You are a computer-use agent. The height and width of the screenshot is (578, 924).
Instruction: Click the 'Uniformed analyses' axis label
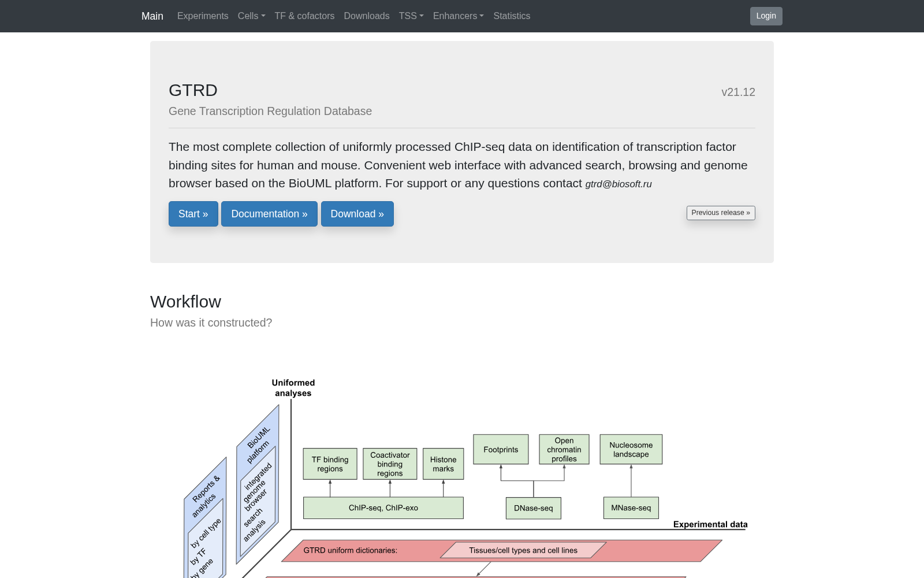(293, 388)
